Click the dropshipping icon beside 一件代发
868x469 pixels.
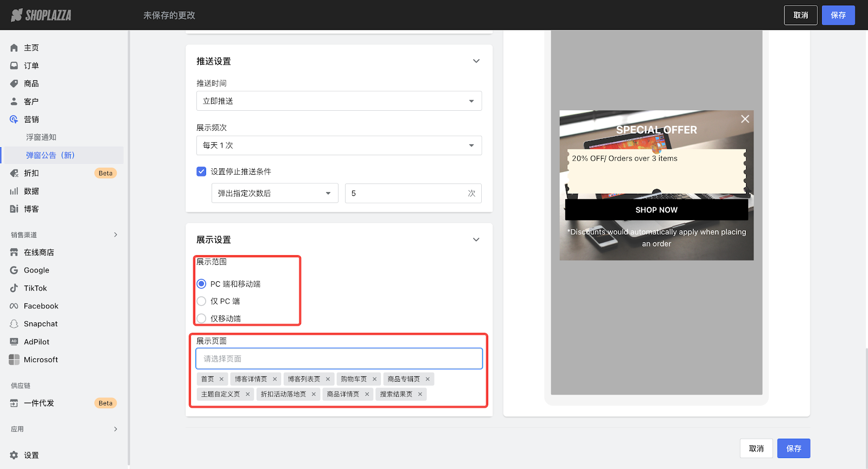(x=14, y=403)
